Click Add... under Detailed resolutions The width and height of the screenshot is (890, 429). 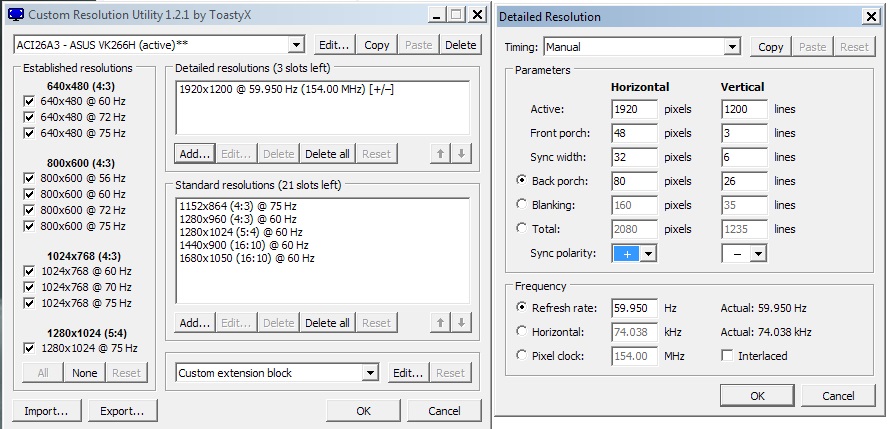(x=194, y=153)
